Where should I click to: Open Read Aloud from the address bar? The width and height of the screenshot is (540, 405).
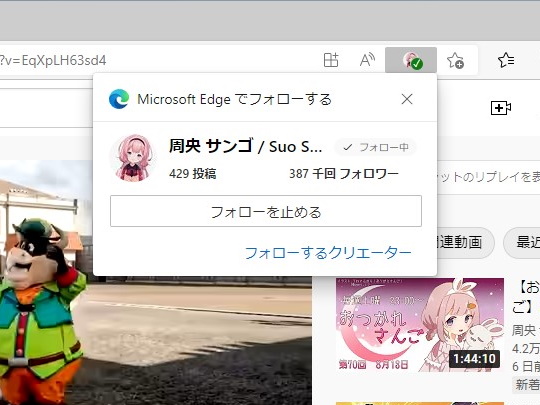tap(367, 60)
